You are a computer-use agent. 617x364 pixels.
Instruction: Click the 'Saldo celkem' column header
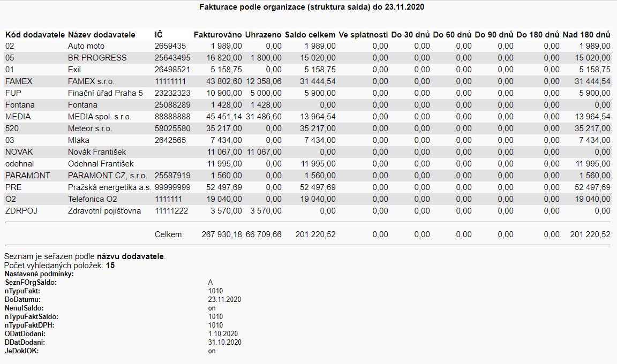coord(310,34)
